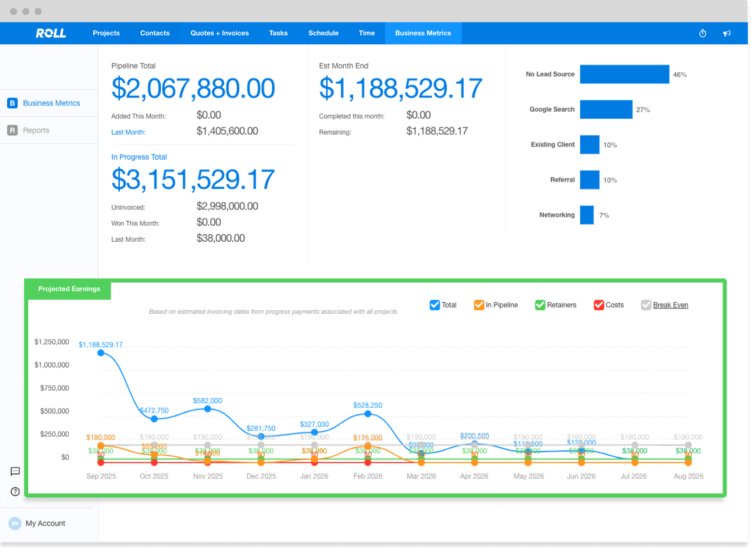The height and width of the screenshot is (555, 756).
Task: Click the Last Month pipeline link
Action: click(x=128, y=132)
